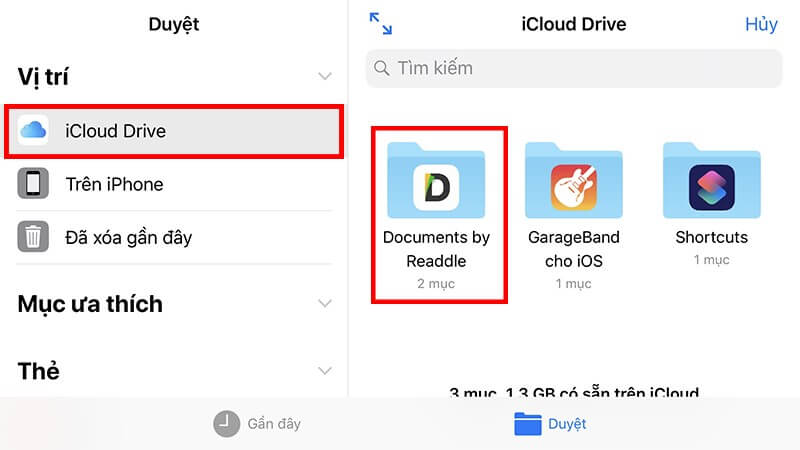
Task: Collapse the Vị trí section chevron
Action: pos(324,77)
